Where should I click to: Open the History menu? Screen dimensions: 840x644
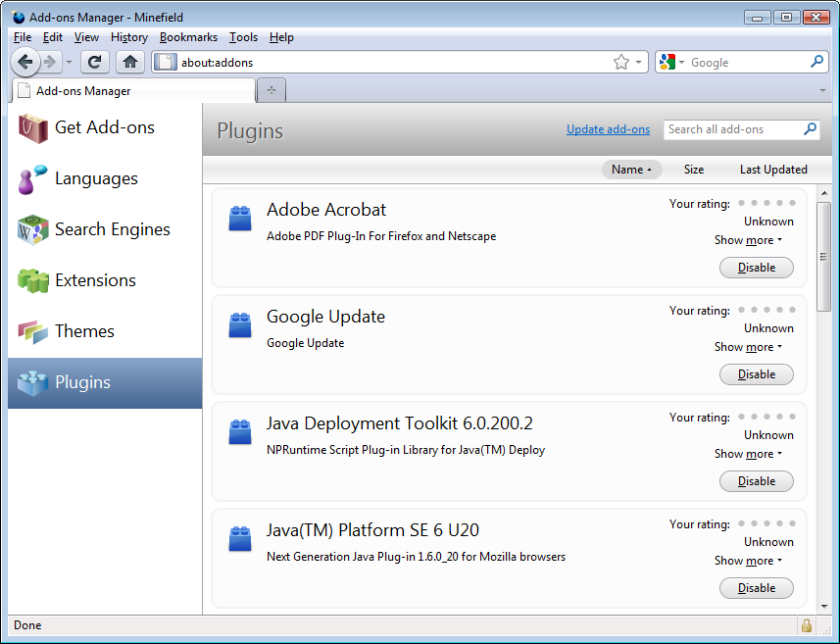click(x=129, y=37)
